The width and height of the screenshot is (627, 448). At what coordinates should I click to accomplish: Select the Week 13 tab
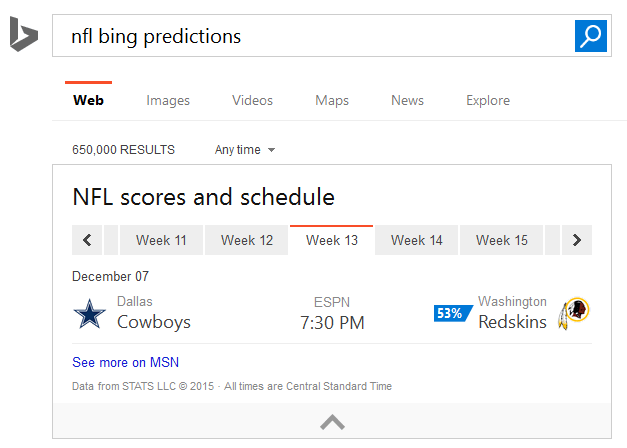tap(331, 240)
